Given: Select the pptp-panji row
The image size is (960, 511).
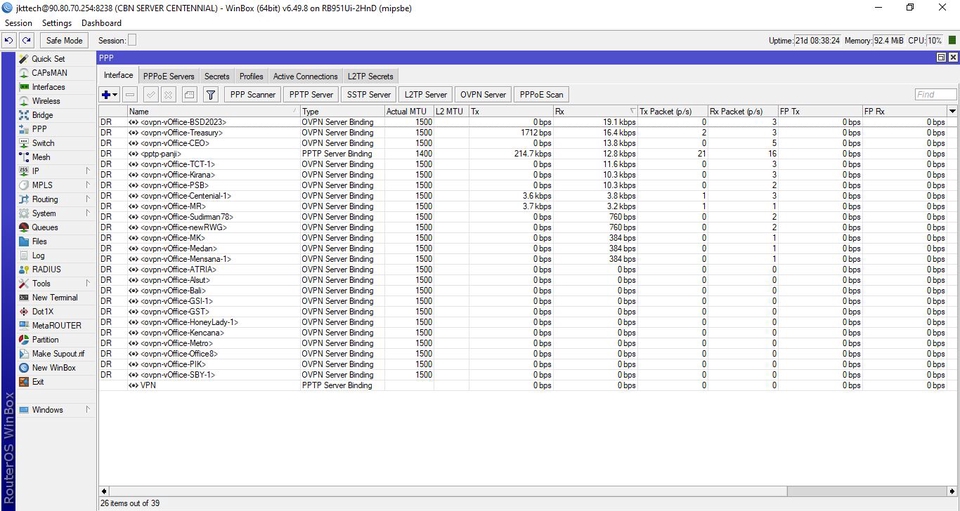Looking at the screenshot, I should pos(523,154).
